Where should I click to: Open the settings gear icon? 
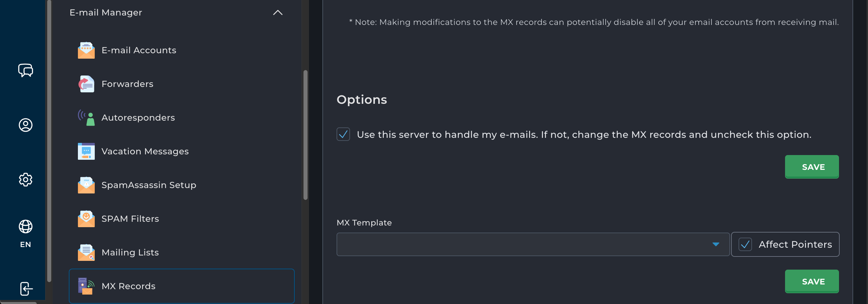26,180
